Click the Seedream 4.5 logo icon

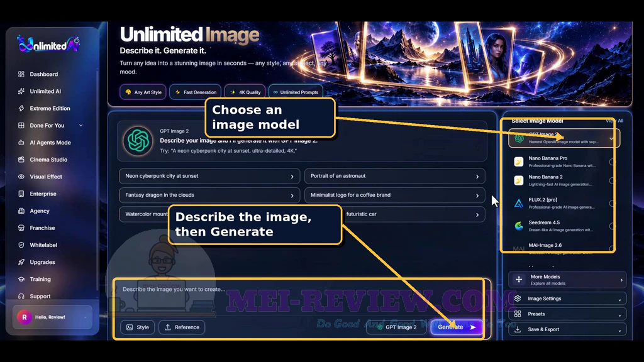519,226
